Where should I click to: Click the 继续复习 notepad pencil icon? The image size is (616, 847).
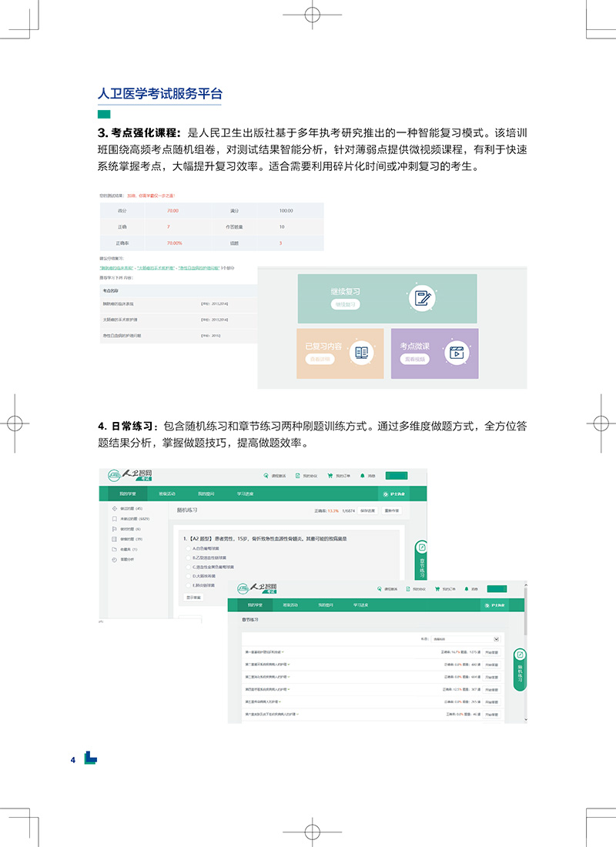pos(422,298)
